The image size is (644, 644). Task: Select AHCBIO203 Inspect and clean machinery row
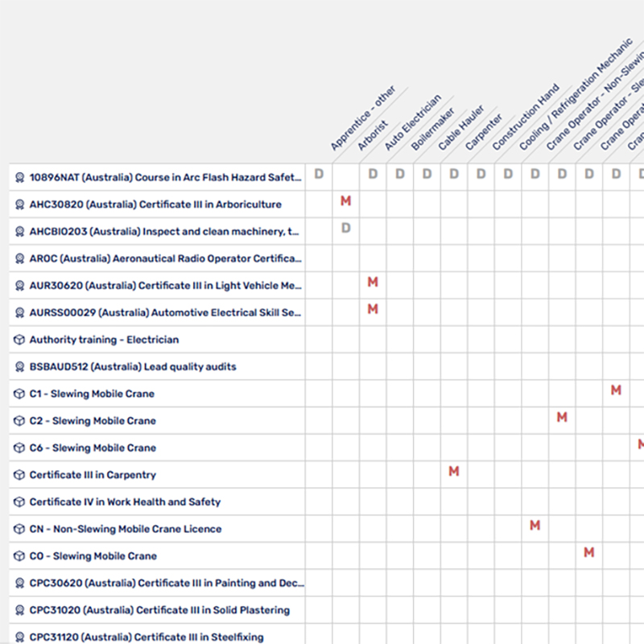coord(164,232)
